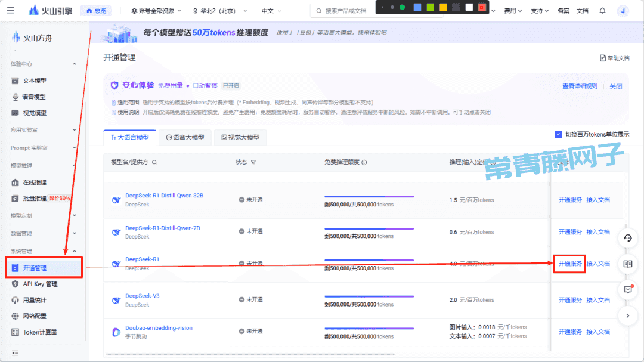This screenshot has height=362, width=644.
Task: Switch to the 语音大模型 tab
Action: [185, 137]
